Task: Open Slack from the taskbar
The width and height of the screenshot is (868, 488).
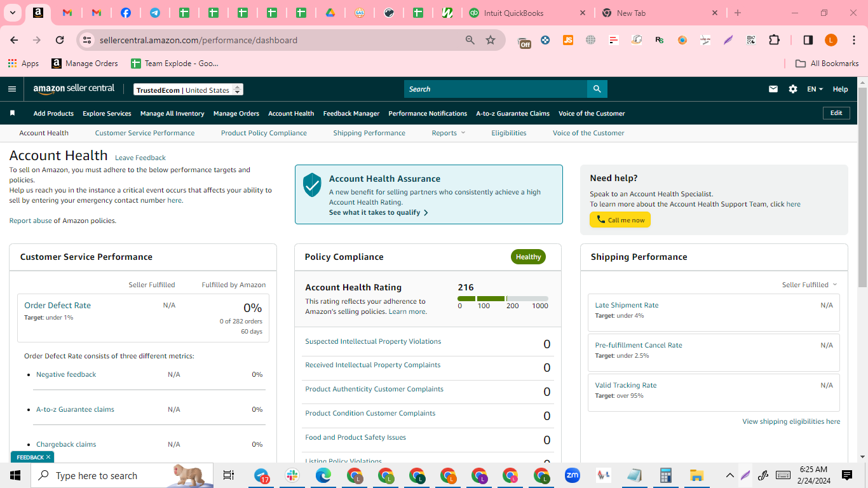Action: (293, 475)
